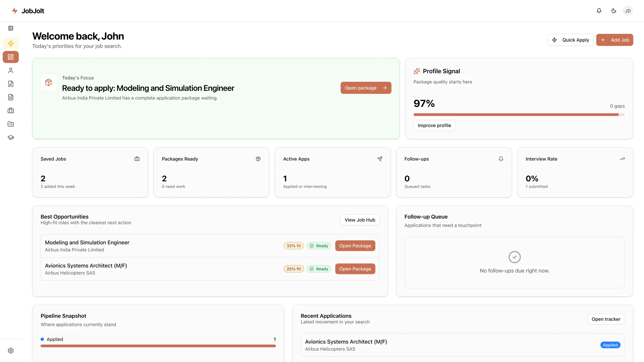Click briefcase icon on Saved Jobs card
644x362 pixels.
point(137,159)
